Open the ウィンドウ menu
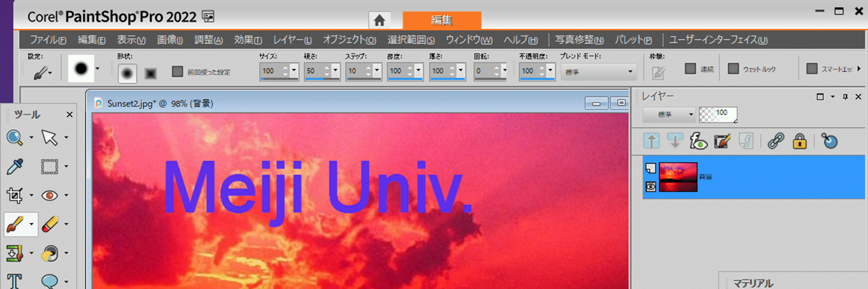This screenshot has height=289, width=868. pos(469,40)
